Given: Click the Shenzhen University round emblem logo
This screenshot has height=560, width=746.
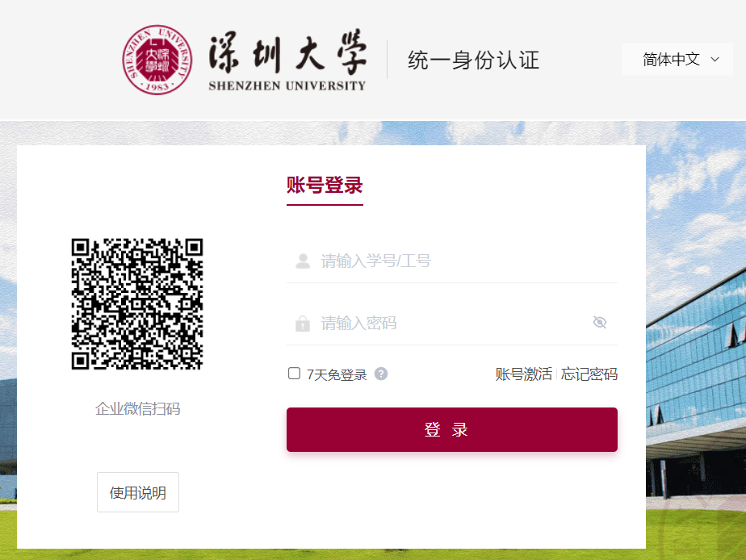Looking at the screenshot, I should 157,60.
